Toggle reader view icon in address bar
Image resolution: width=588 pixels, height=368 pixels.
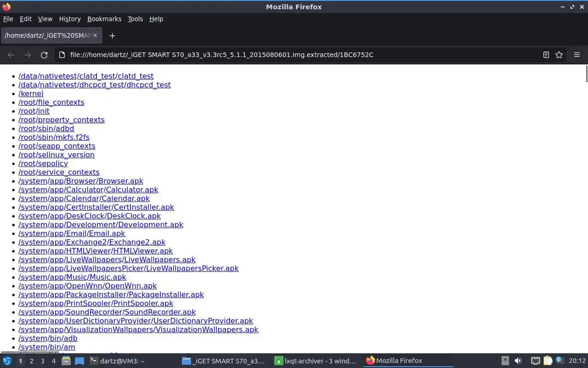546,55
